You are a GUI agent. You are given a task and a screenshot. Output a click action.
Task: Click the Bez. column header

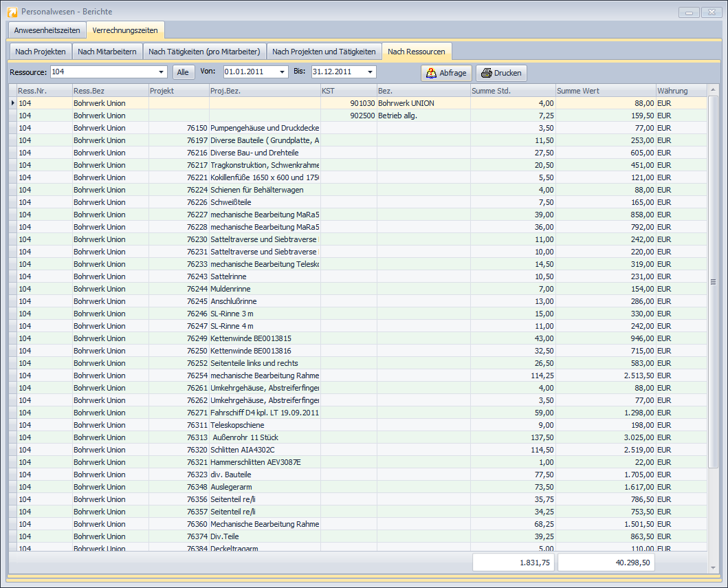tap(423, 91)
